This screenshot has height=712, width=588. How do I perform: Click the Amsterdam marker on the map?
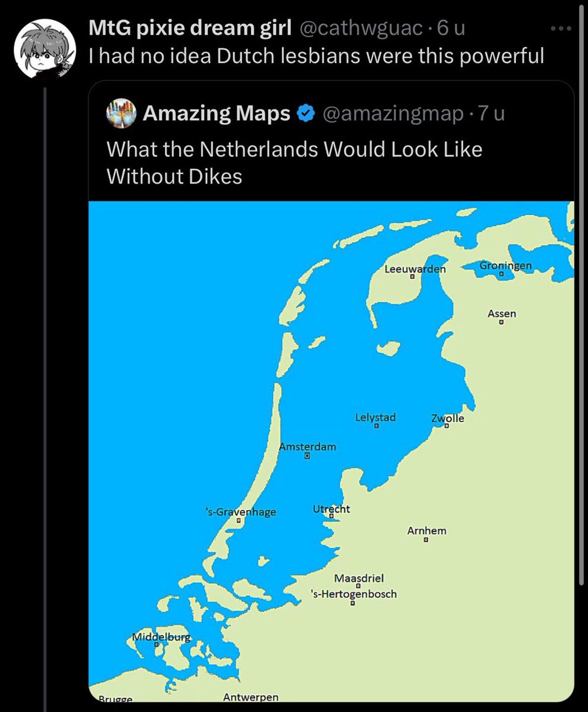click(x=307, y=456)
